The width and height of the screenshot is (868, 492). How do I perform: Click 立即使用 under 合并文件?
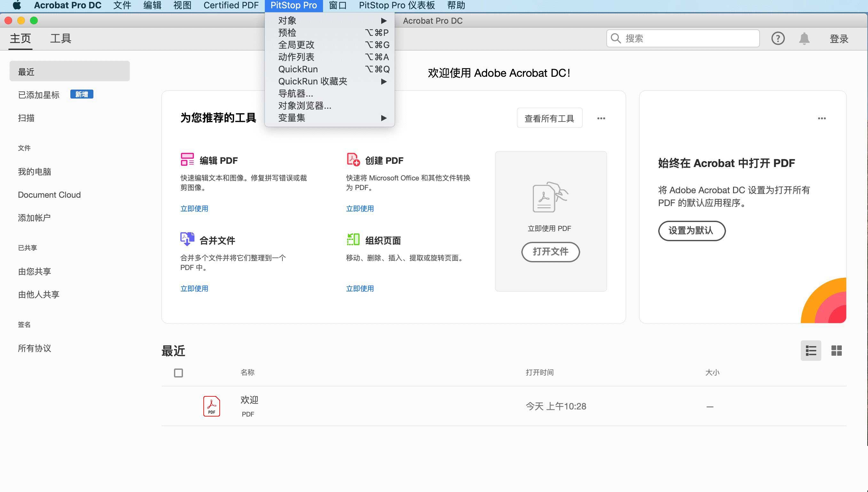[194, 289]
